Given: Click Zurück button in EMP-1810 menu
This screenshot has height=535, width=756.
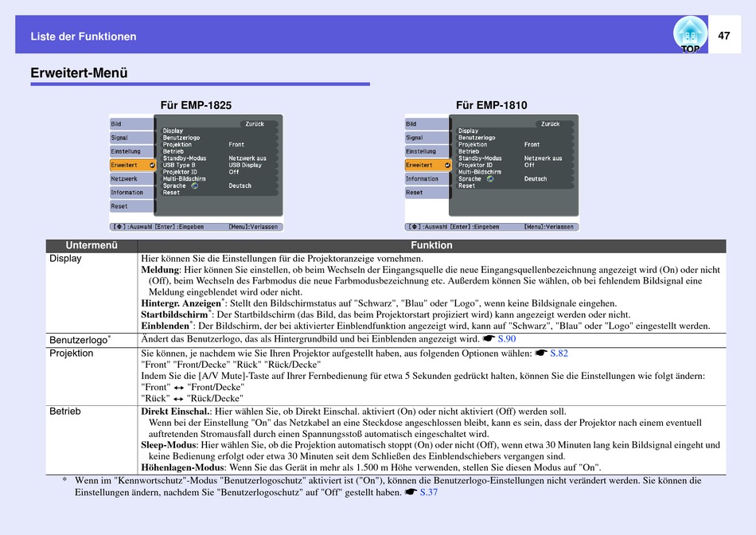Looking at the screenshot, I should [554, 124].
